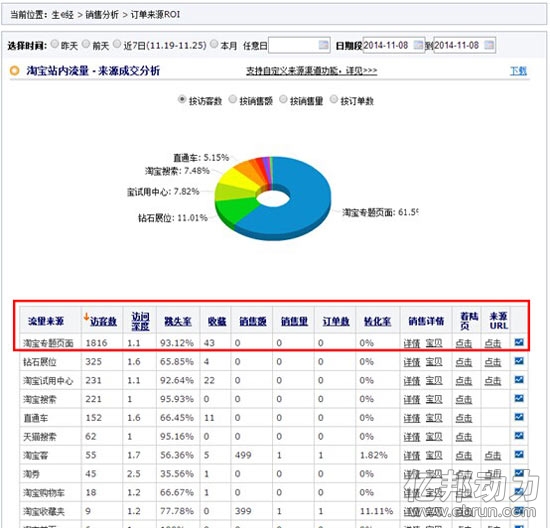Open 支持自定义来源渠道功能 details link

(x=311, y=71)
